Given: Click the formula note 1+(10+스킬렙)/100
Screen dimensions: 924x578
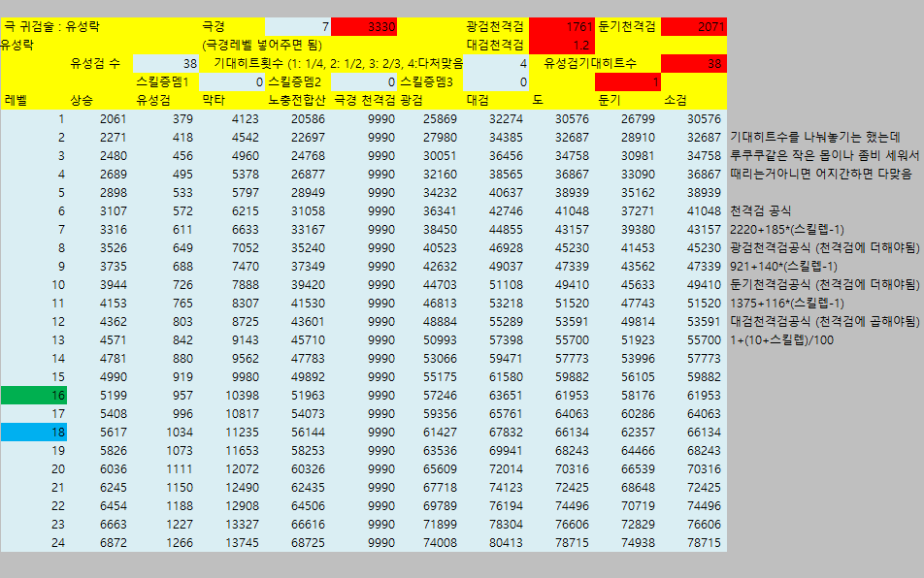Looking at the screenshot, I should [781, 340].
